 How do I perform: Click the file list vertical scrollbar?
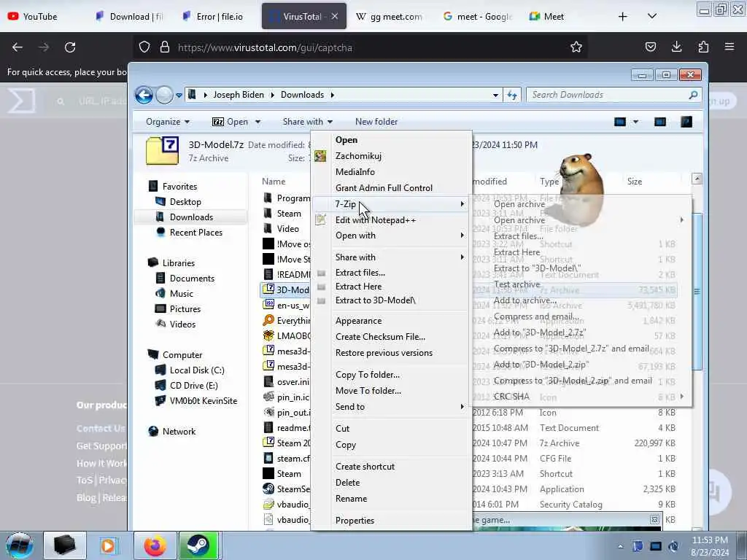tap(697, 291)
